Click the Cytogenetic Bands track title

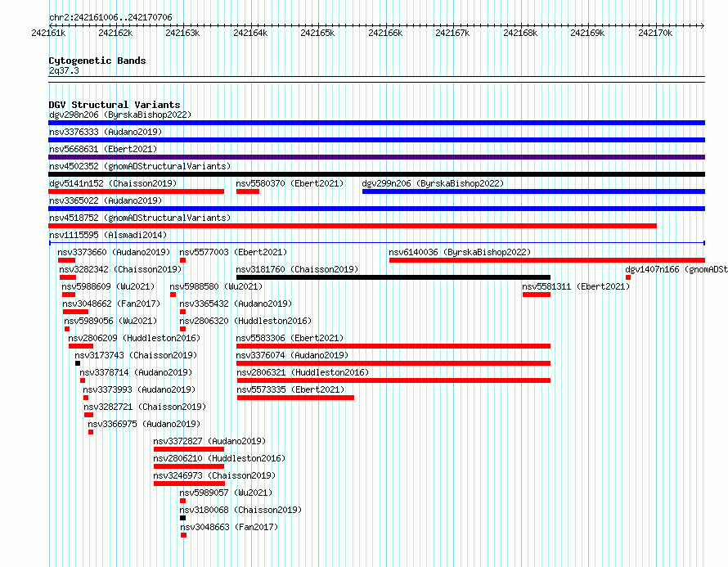[x=97, y=61]
